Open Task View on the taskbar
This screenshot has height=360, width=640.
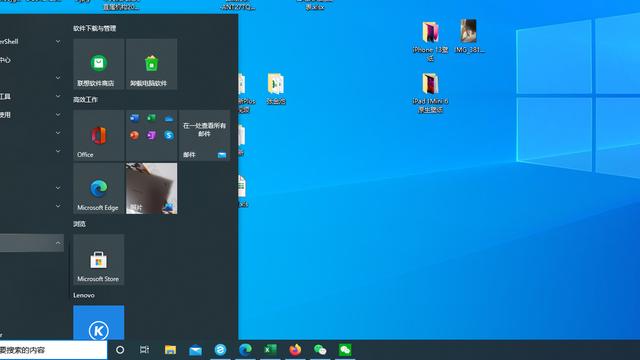click(x=144, y=350)
